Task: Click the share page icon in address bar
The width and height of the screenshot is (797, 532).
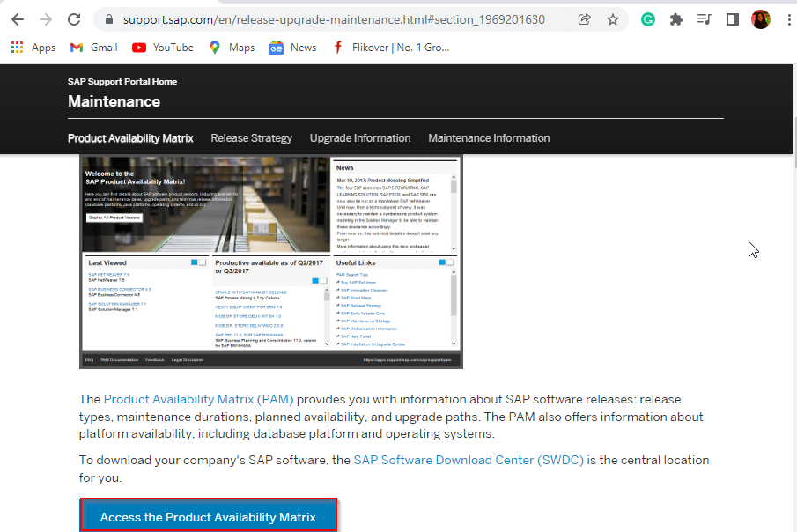Action: pos(585,20)
